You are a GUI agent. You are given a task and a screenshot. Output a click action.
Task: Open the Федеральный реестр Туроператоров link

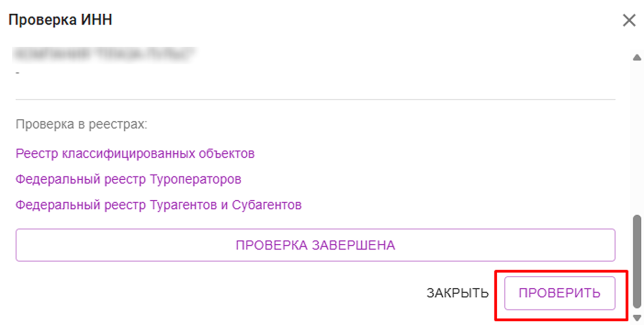129,179
